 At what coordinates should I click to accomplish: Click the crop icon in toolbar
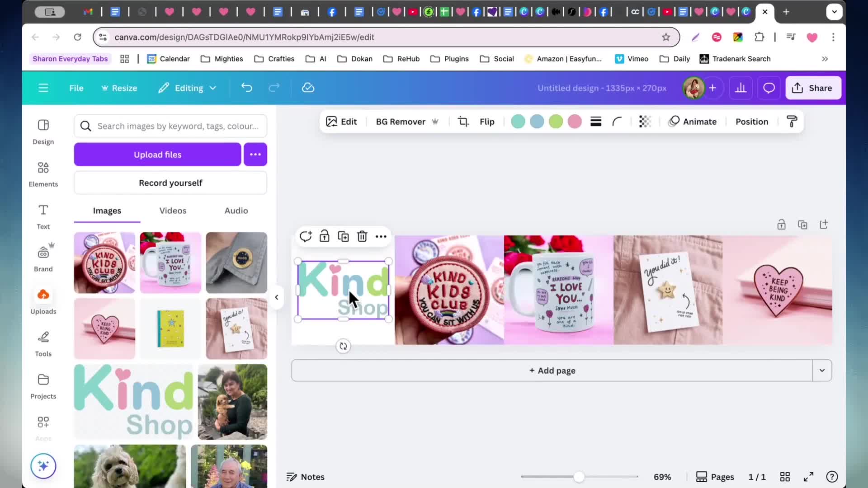(463, 122)
